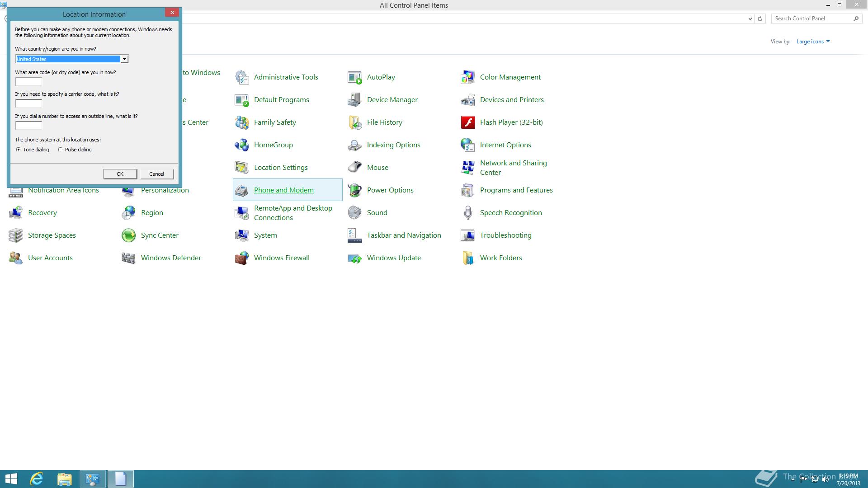
Task: Open the Windows Update icon
Action: [355, 258]
